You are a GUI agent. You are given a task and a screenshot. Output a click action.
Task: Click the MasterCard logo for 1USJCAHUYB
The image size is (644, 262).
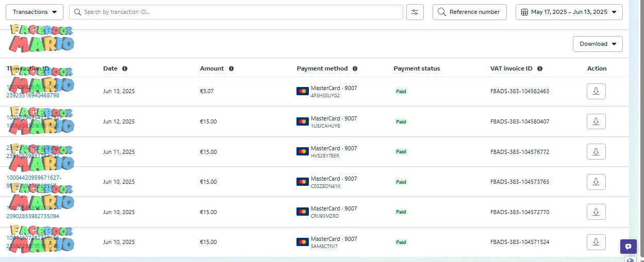coord(303,121)
